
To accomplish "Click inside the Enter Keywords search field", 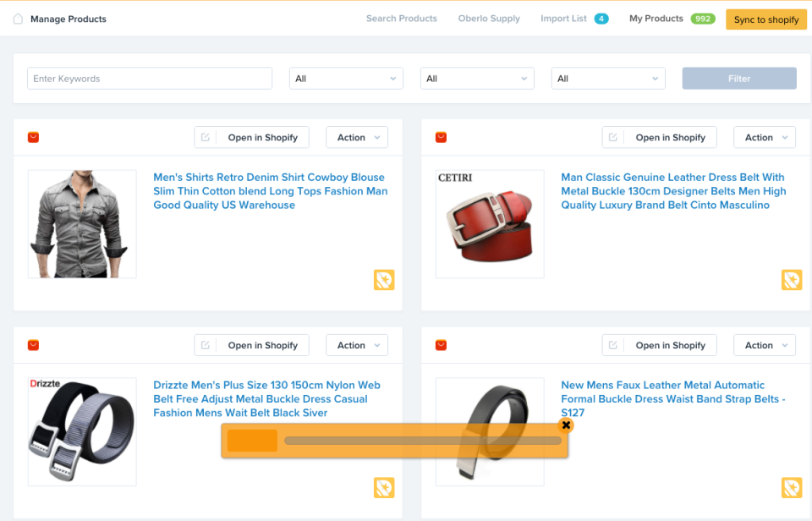I will [x=149, y=78].
